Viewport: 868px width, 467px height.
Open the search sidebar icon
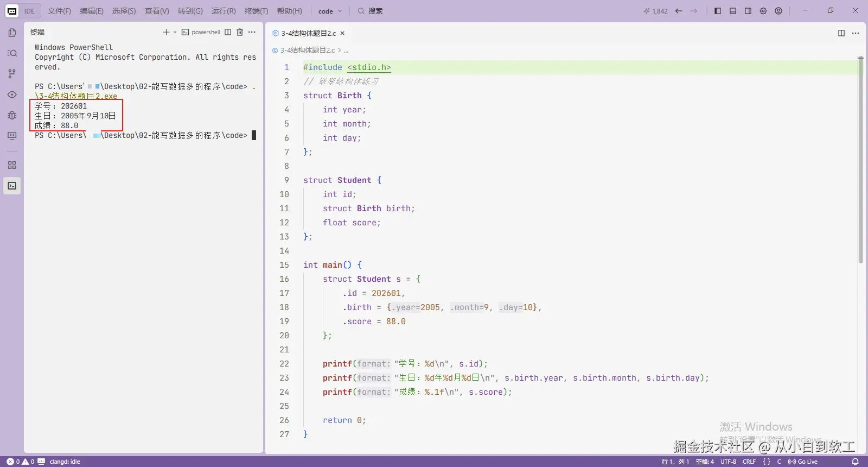12,53
